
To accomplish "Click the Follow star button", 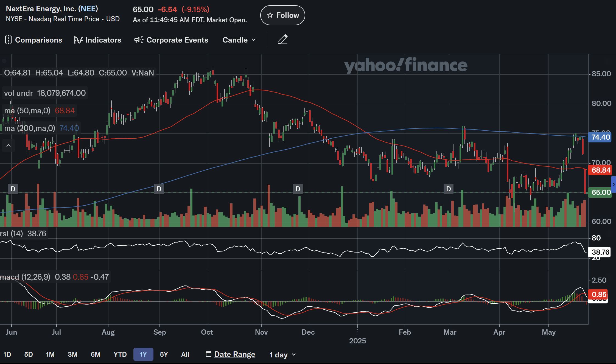I will click(282, 15).
